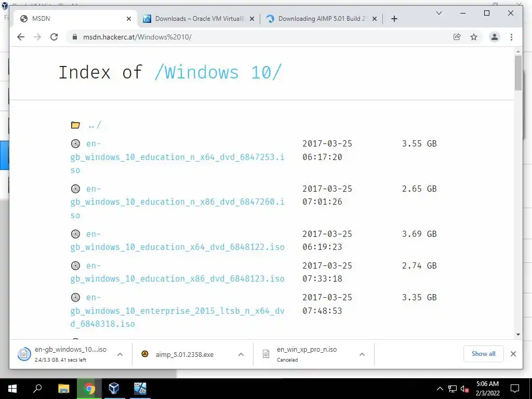532x399 pixels.
Task: Click the 2017-03-25 07:33:18 timestamp
Action: pos(327,272)
